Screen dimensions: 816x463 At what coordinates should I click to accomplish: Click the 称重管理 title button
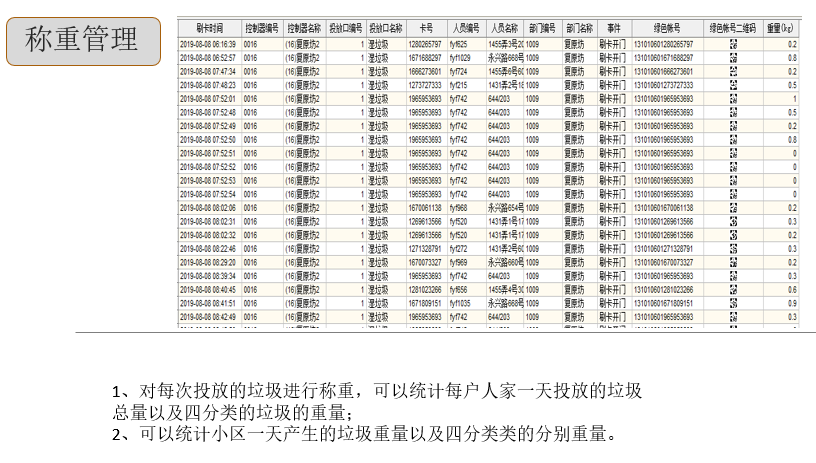83,41
